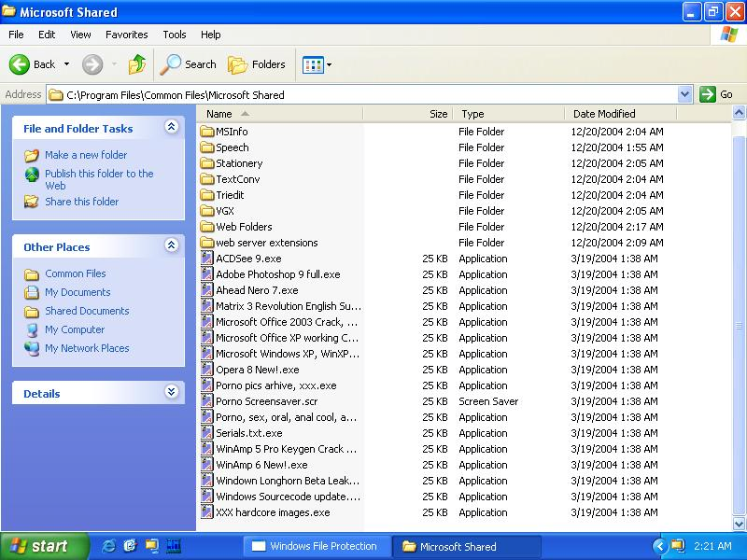Select the TextConv folder icon
Viewport: 747px width, 560px height.
(x=207, y=179)
